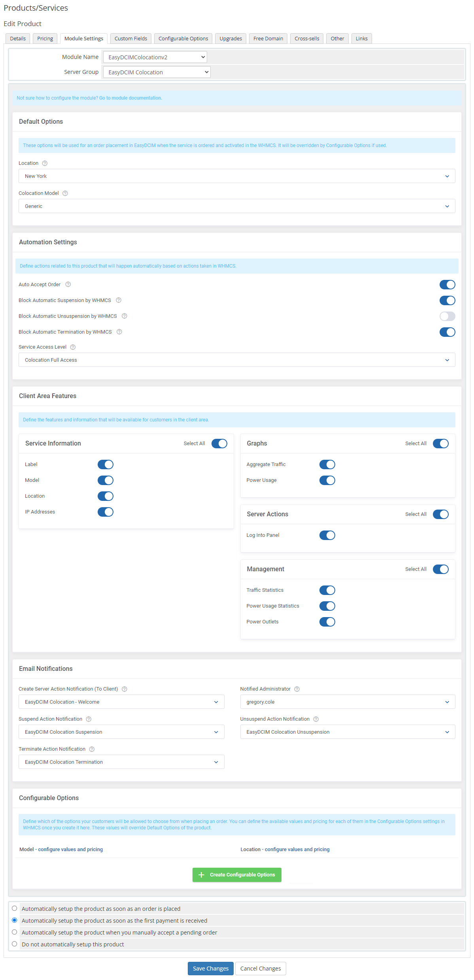Click help icon for Block Automatic Unsuspension
This screenshot has width=474, height=980.
(x=125, y=316)
